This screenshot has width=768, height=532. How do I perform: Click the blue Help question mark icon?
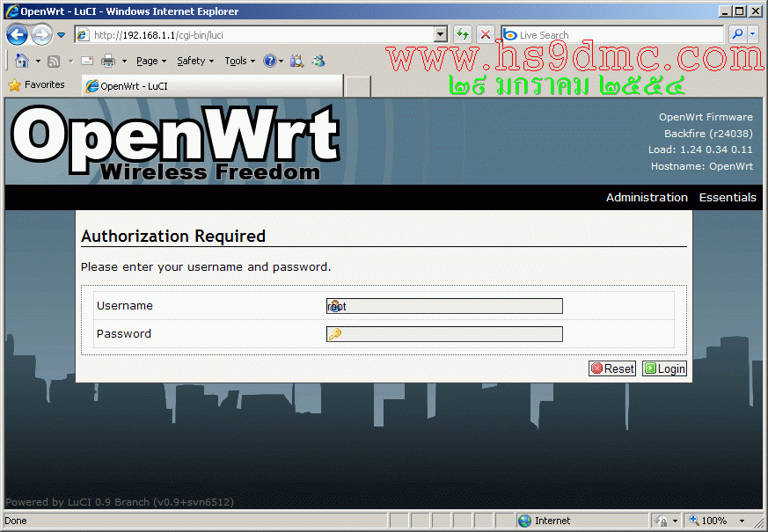pos(270,61)
